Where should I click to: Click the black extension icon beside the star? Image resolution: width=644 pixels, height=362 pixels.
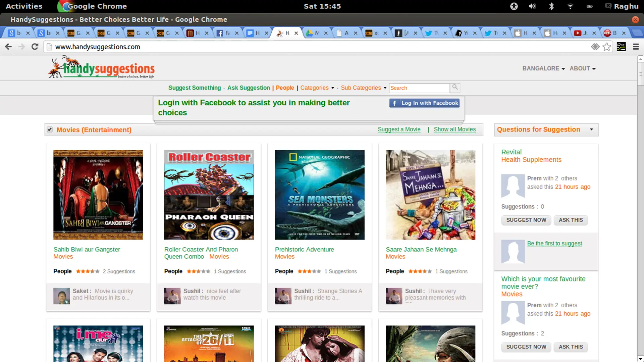click(x=621, y=47)
